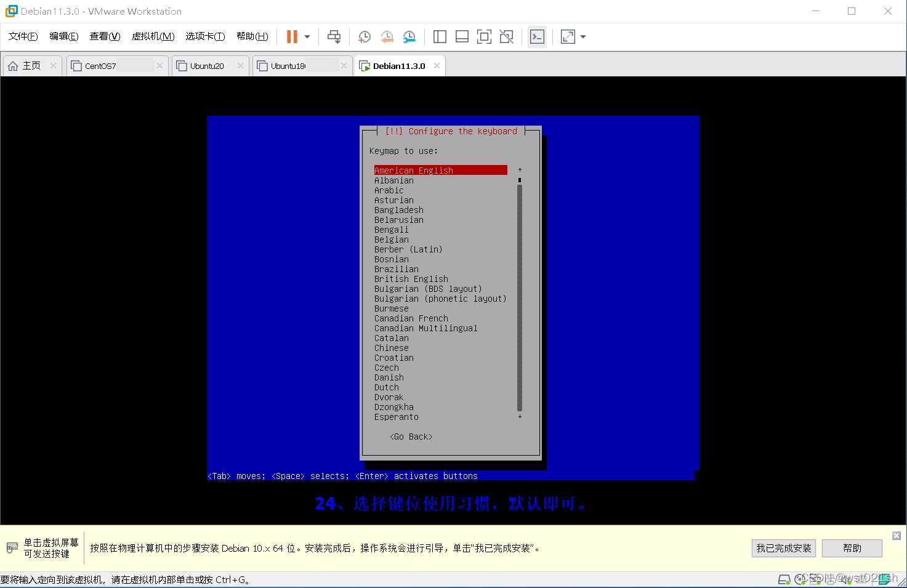
Task: Select Bulgarian (phonetic layout) entry
Action: pyautogui.click(x=440, y=299)
